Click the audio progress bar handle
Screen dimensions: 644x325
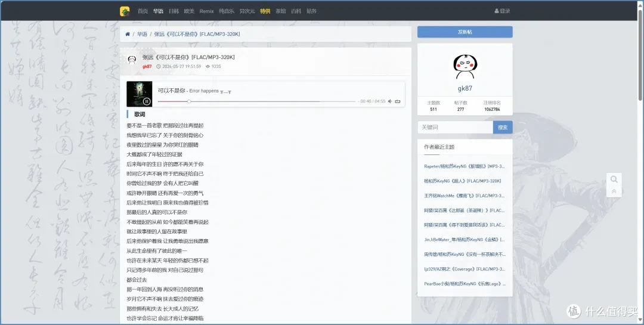(189, 101)
